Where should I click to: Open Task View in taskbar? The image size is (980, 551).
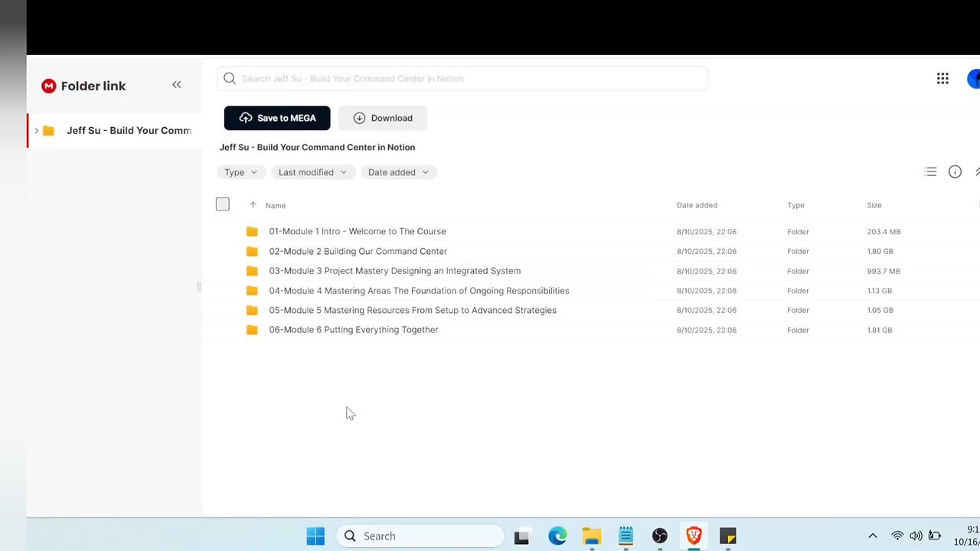[521, 536]
